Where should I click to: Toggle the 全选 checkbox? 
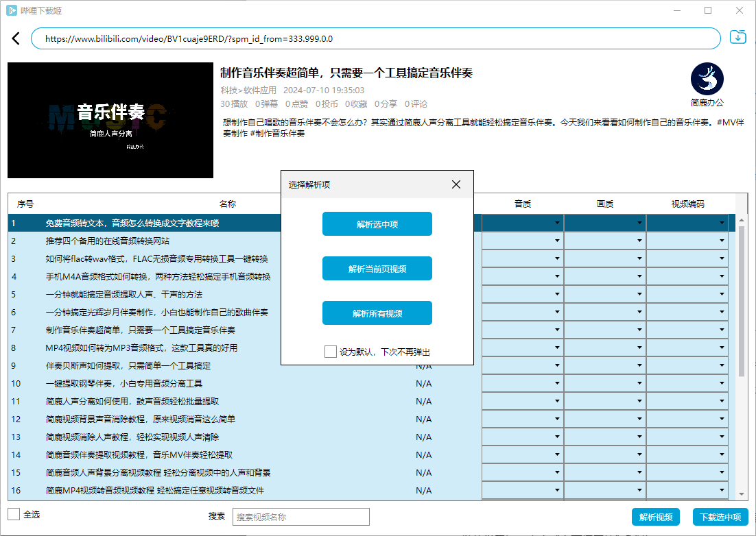pyautogui.click(x=14, y=514)
